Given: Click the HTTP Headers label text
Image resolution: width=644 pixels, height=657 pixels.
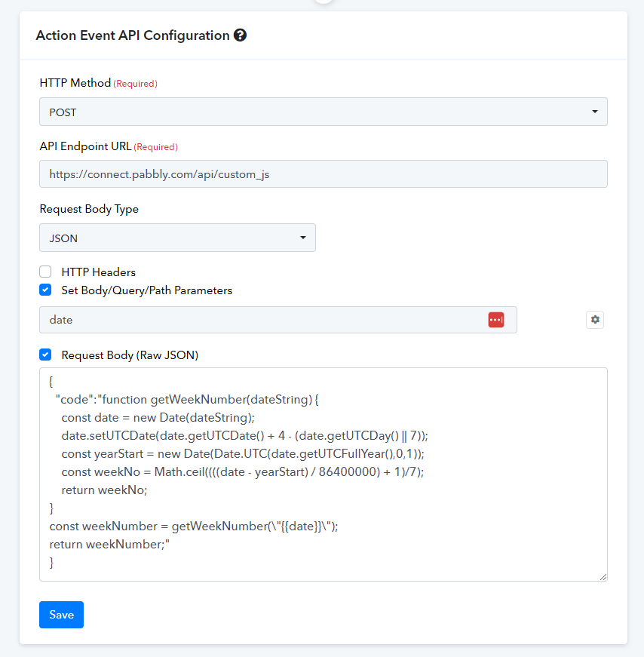Looking at the screenshot, I should click(x=99, y=272).
